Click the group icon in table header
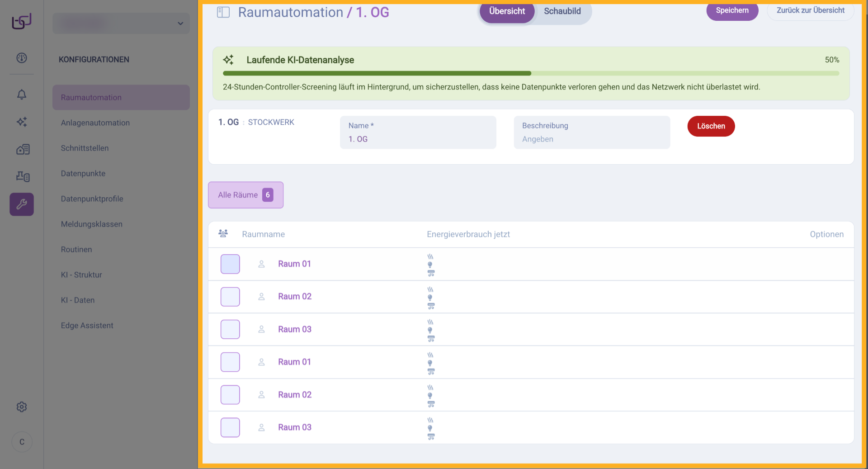 click(223, 234)
